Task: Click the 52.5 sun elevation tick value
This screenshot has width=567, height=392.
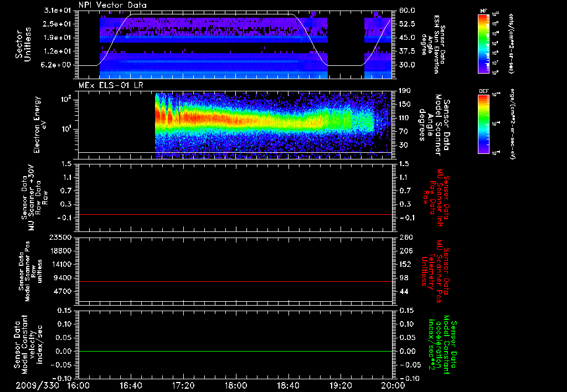Action: point(407,24)
